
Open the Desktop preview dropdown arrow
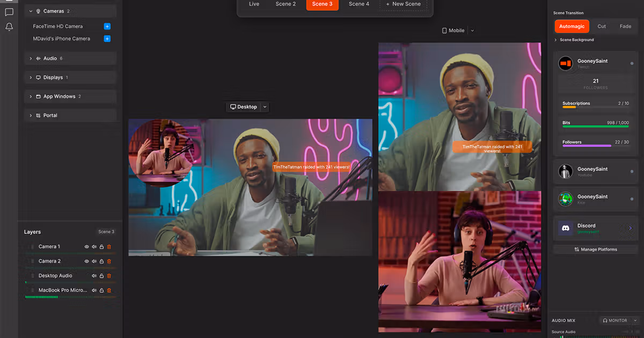265,107
